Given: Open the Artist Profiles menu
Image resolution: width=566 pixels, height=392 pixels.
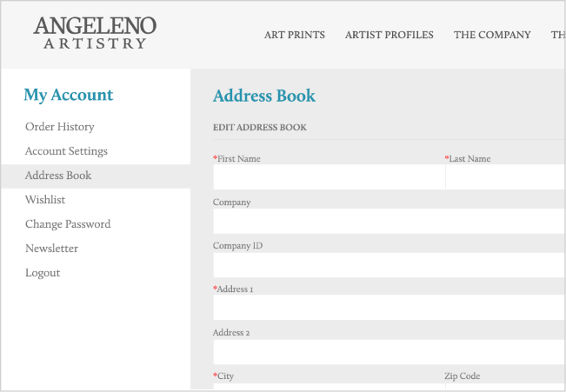Looking at the screenshot, I should click(390, 35).
